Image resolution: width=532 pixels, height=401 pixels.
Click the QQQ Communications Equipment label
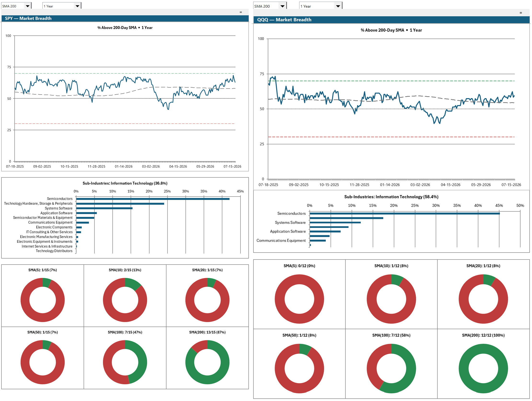pyautogui.click(x=281, y=241)
